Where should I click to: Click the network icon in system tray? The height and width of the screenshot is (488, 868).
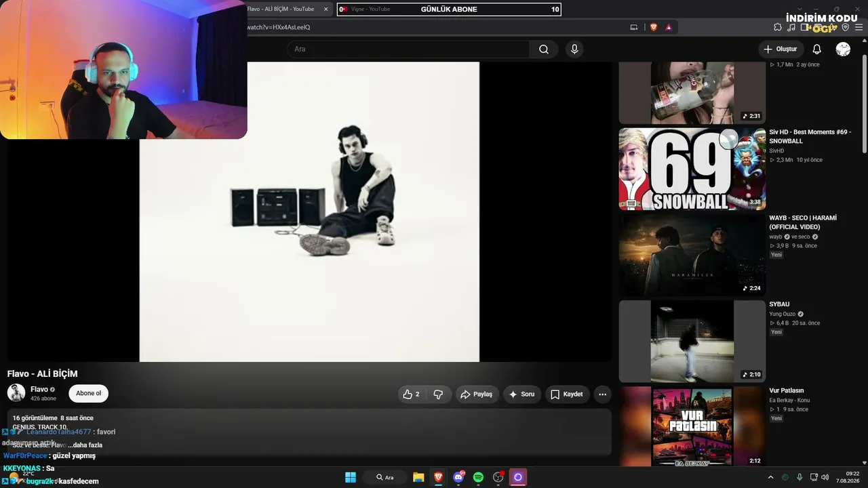(x=814, y=477)
